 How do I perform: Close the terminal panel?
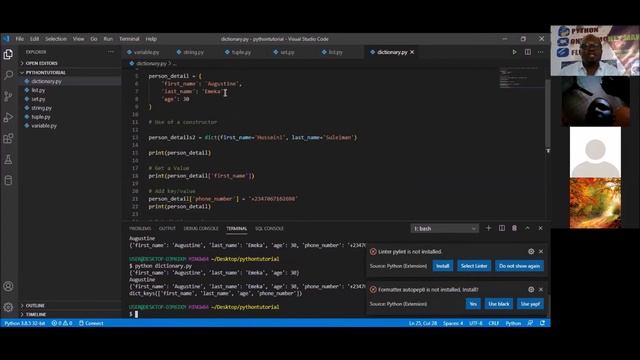point(540,228)
